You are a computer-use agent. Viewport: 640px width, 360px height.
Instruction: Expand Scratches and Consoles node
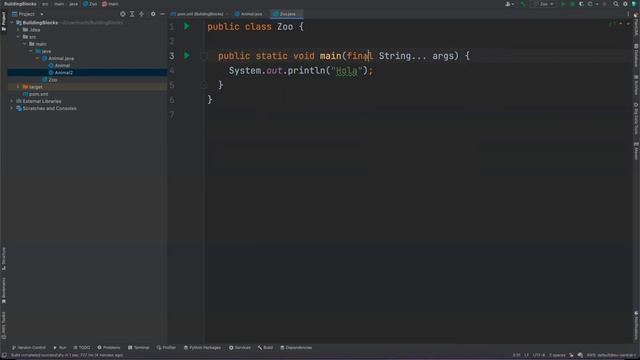click(12, 108)
